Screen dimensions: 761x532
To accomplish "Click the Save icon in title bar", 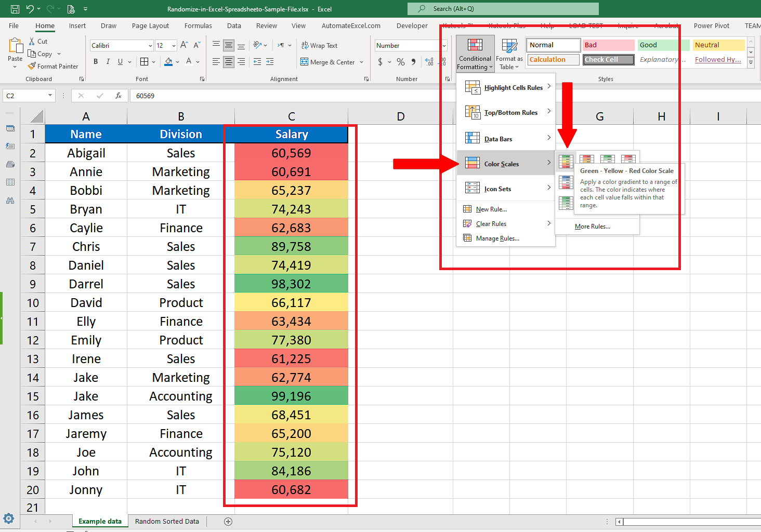I will pyautogui.click(x=15, y=9).
